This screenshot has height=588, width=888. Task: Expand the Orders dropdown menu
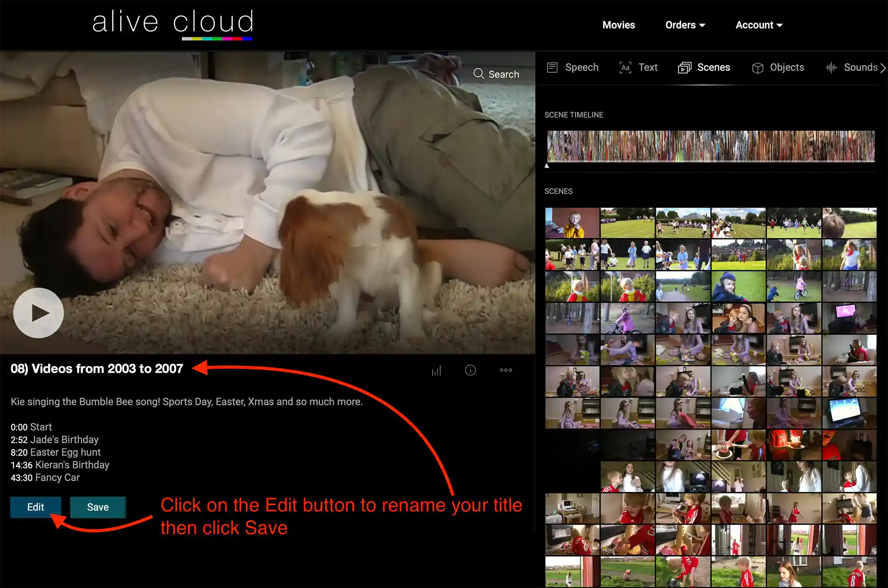tap(685, 25)
